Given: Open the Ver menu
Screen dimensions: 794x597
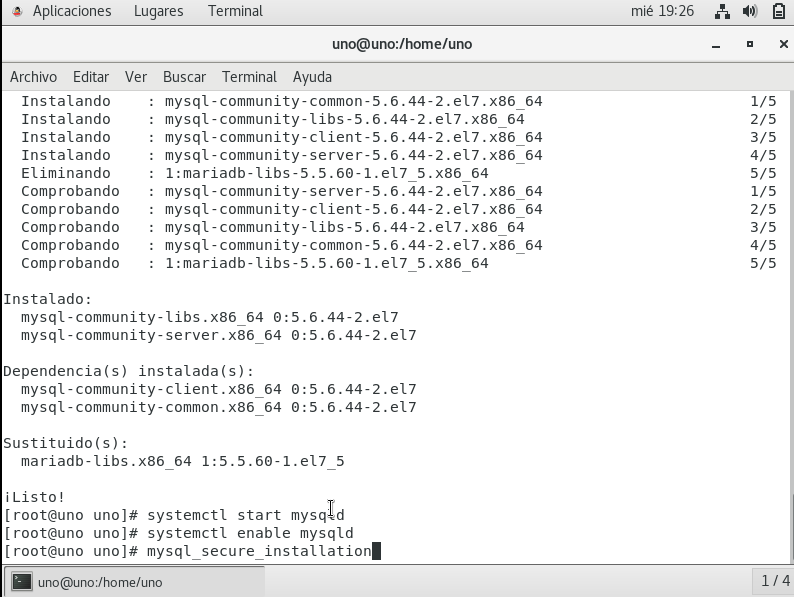Looking at the screenshot, I should click(x=136, y=77).
